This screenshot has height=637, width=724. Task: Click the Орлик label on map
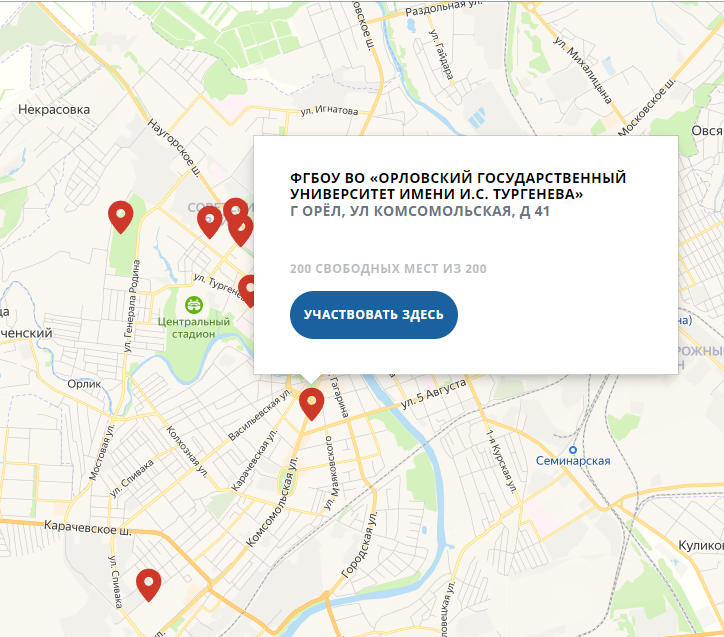84,384
